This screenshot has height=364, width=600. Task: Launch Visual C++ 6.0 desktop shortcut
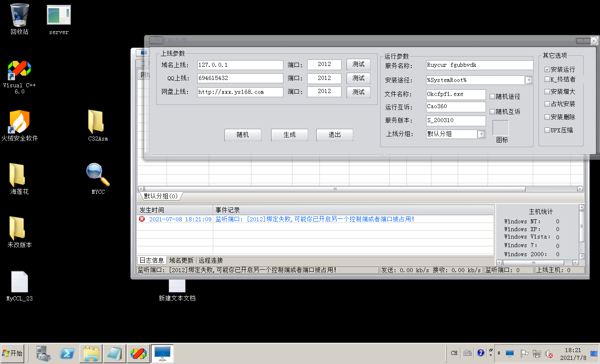point(19,77)
